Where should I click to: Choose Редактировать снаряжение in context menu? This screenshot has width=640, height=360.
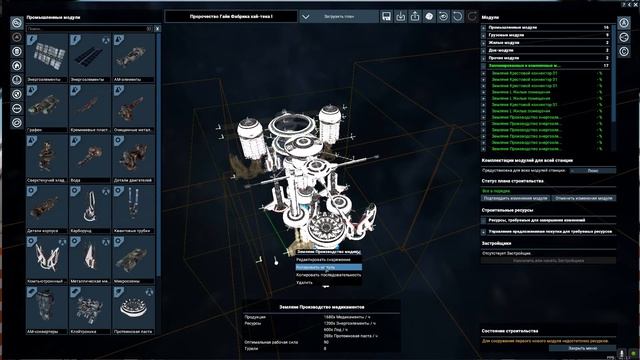click(x=328, y=260)
